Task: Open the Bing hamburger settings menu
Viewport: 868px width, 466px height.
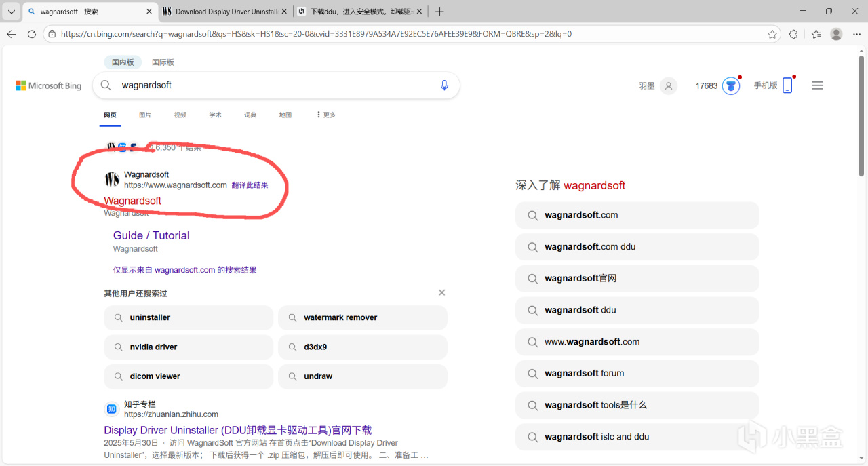Action: click(818, 85)
